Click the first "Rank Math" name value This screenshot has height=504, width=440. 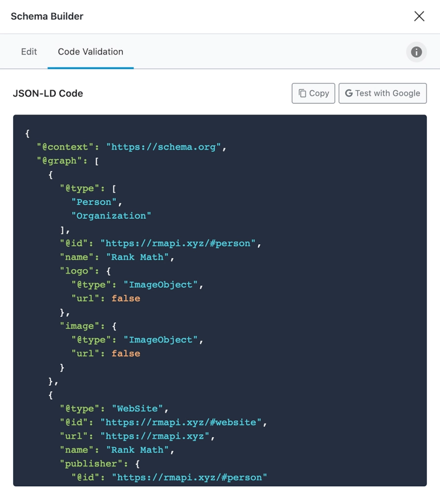(137, 257)
